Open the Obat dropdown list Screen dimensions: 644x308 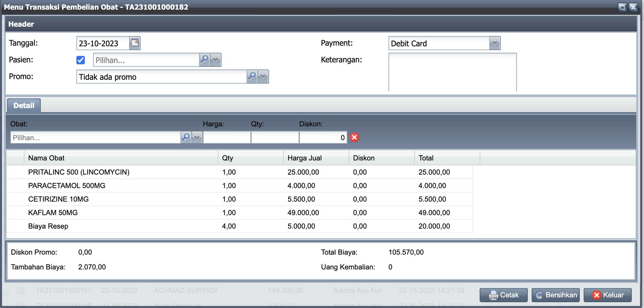click(x=197, y=138)
